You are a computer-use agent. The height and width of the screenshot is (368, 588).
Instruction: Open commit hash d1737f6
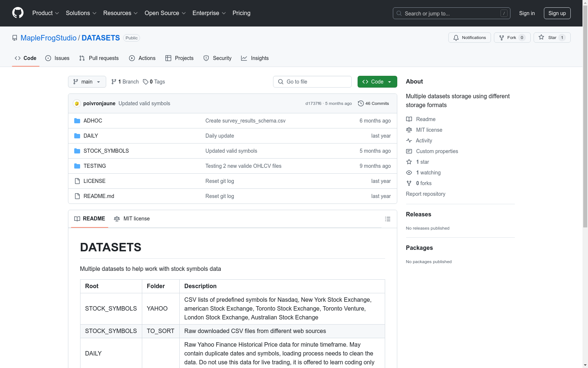pos(313,103)
